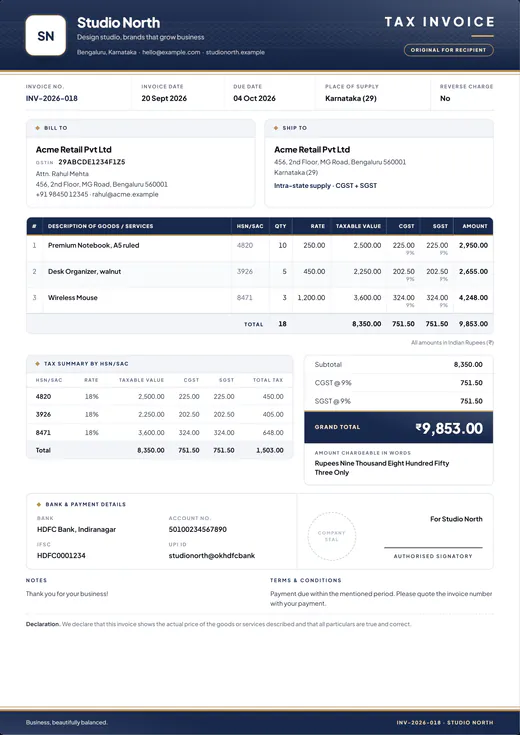The height and width of the screenshot is (735, 520).
Task: Click the Rupees Nine Thousand amount in words
Action: coord(382,468)
